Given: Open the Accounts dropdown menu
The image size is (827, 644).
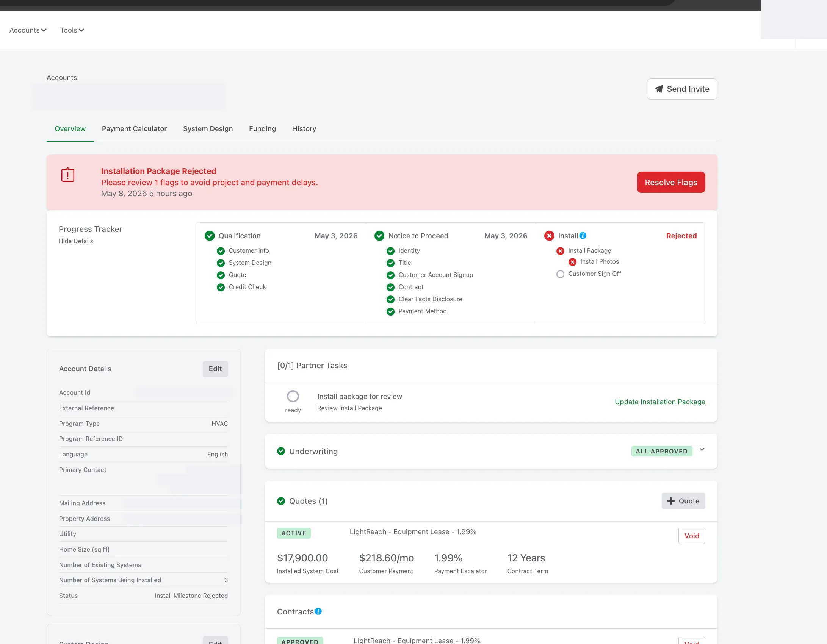Looking at the screenshot, I should click(x=28, y=30).
